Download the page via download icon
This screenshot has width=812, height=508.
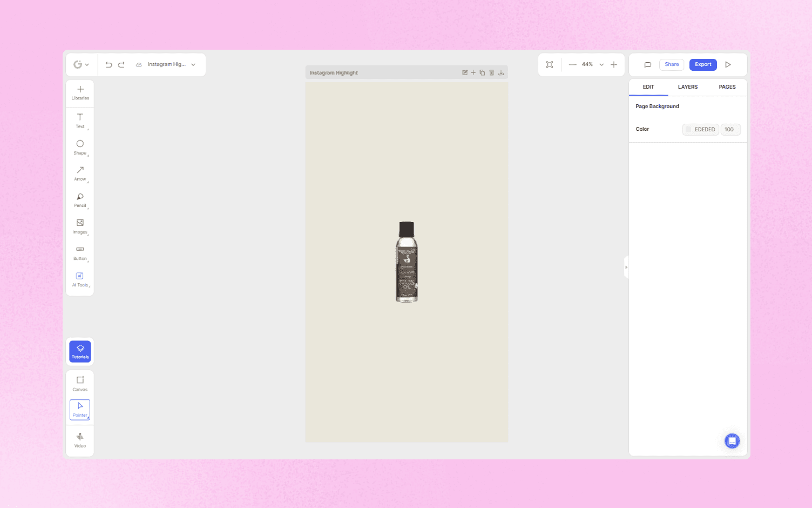[501, 72]
